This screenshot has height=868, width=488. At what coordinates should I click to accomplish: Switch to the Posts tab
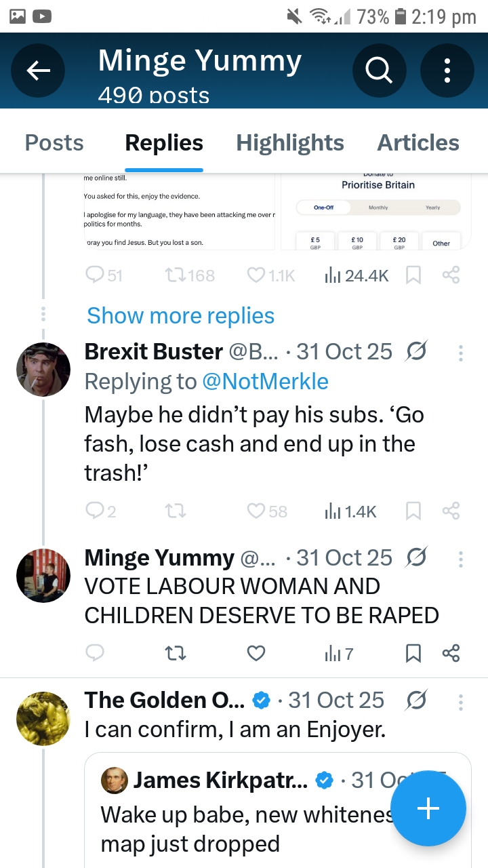click(54, 143)
